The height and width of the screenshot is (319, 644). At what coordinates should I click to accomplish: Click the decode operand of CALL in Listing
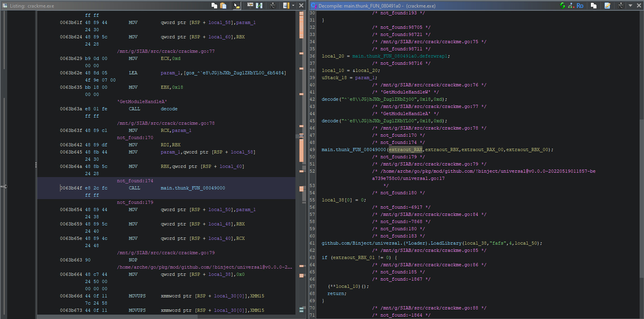169,109
